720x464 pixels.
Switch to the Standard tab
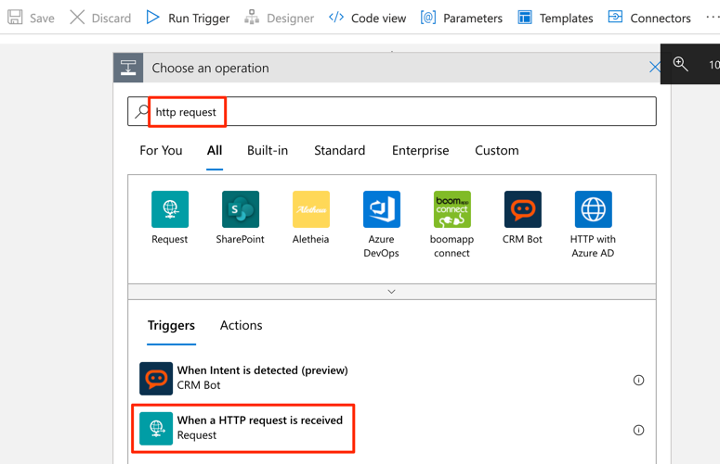[x=340, y=151]
